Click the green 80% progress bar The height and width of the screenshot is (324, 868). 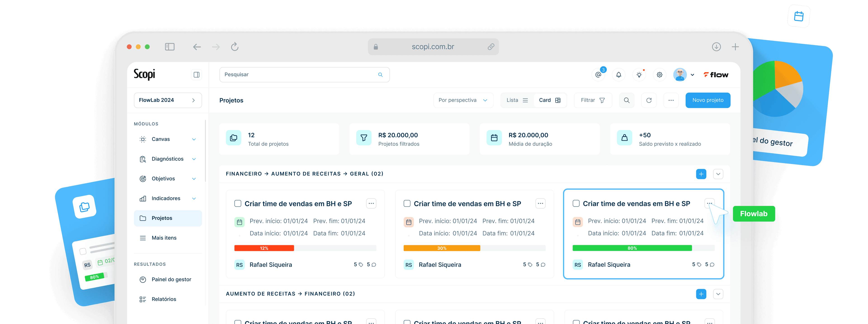pos(632,248)
